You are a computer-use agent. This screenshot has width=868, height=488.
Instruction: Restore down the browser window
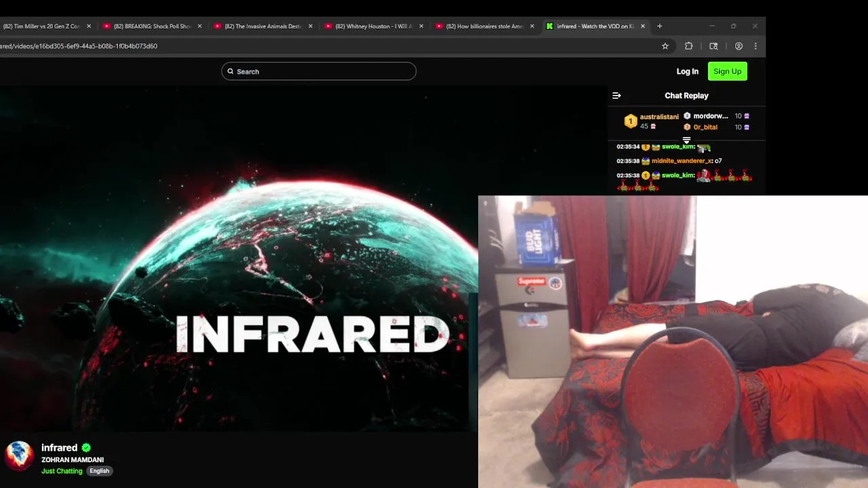[x=733, y=26]
